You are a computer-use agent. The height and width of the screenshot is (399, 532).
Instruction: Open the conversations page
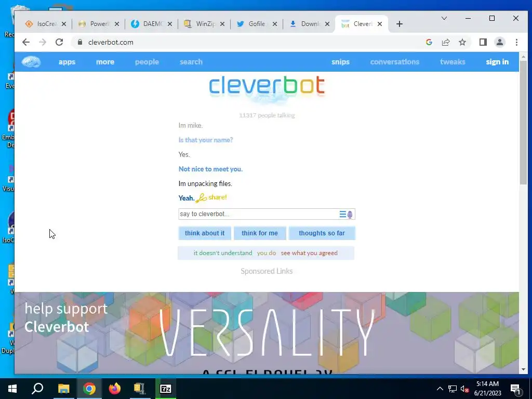[395, 62]
